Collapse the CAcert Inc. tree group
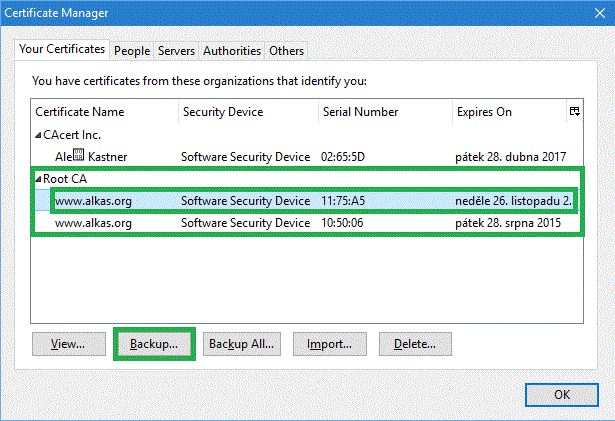The height and width of the screenshot is (421, 615). 38,135
